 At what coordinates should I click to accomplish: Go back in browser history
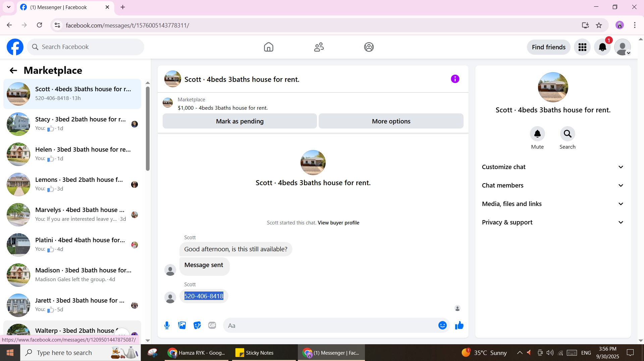pos(9,25)
